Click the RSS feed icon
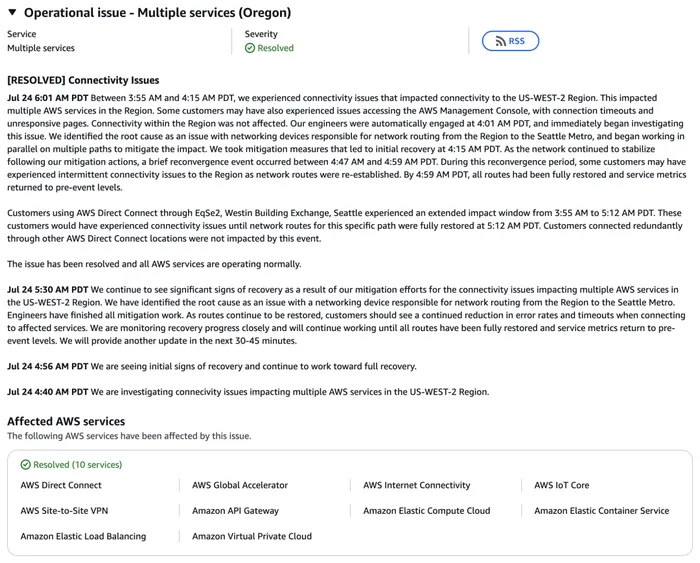The image size is (700, 563). click(x=501, y=41)
